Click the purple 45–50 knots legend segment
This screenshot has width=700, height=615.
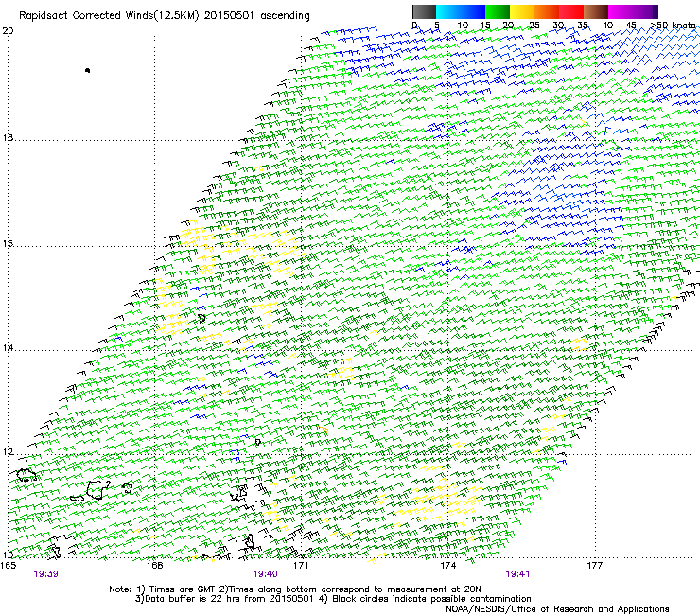click(645, 11)
